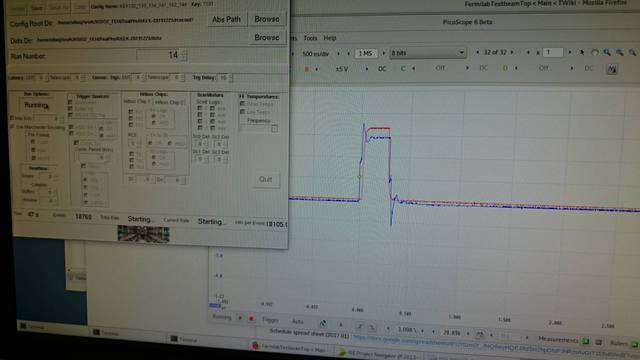Click the Abs Path button
Viewport: 640px width, 360px height.
point(227,19)
